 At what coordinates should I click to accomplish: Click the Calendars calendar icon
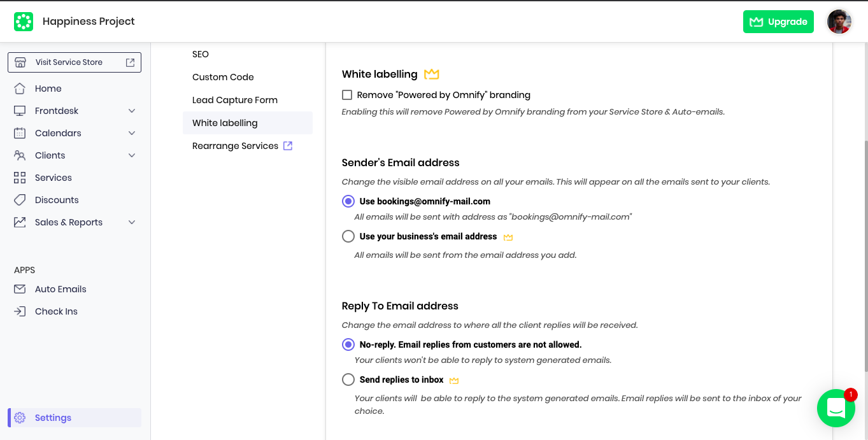pyautogui.click(x=20, y=133)
